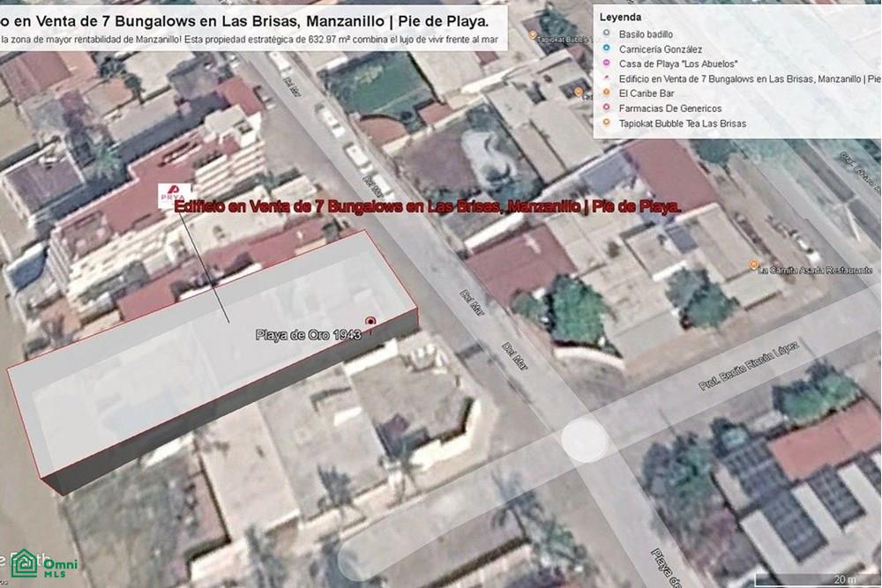The height and width of the screenshot is (588, 882).
Task: Select the red Playa de Oro 1943 pin
Action: [370, 322]
